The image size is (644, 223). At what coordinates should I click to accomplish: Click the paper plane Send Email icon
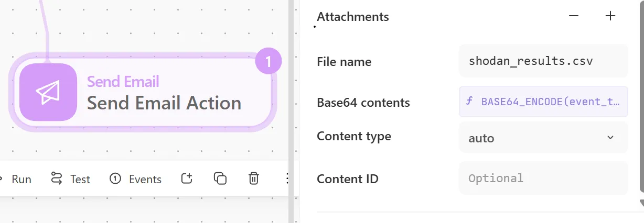click(x=48, y=92)
